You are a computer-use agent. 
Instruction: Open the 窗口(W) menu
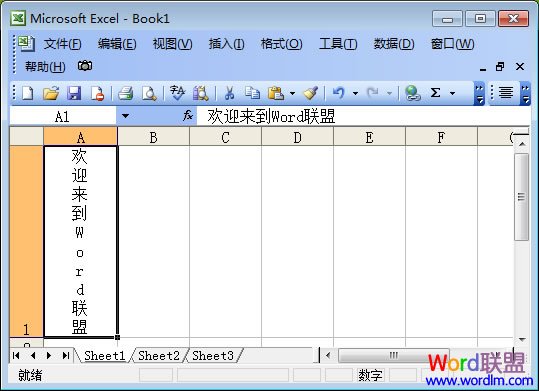[452, 44]
